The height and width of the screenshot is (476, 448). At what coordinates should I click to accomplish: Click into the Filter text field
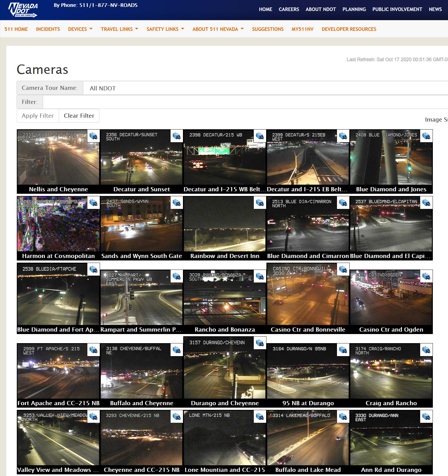[x=245, y=102]
